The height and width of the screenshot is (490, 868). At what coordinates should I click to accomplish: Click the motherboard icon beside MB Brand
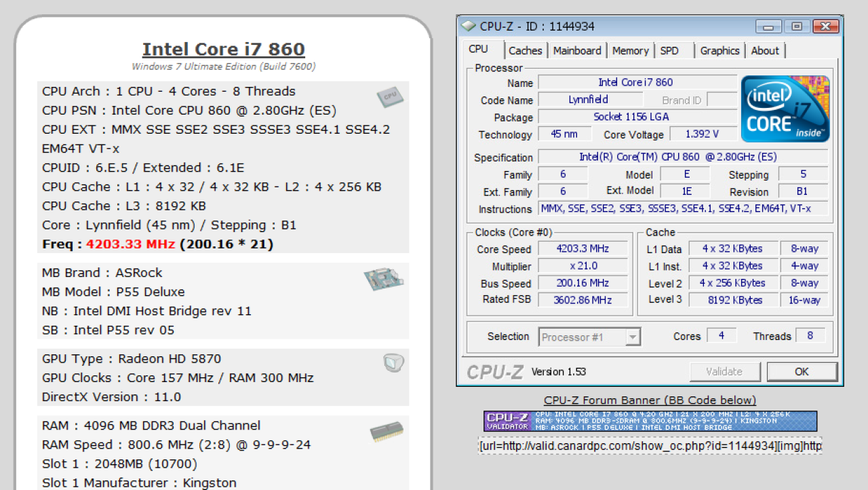click(x=383, y=279)
